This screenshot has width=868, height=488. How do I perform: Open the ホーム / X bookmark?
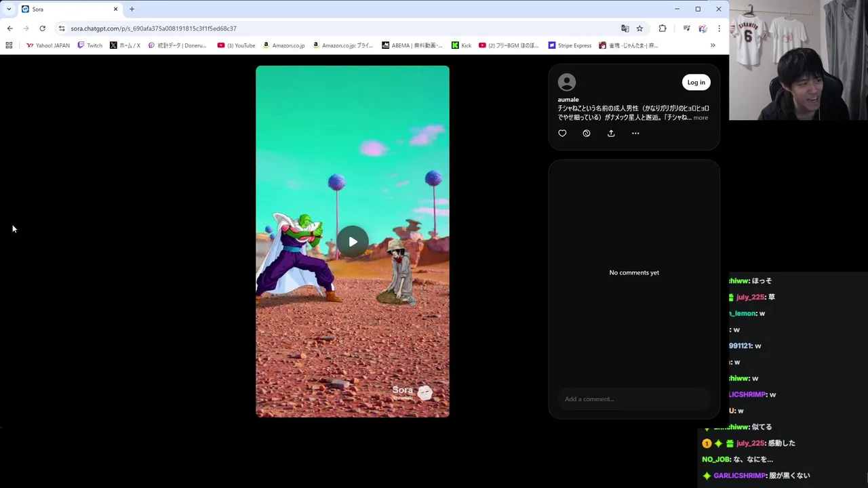tap(125, 45)
